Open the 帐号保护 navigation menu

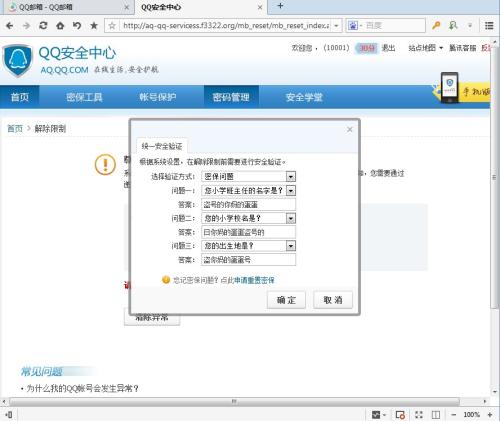[158, 97]
